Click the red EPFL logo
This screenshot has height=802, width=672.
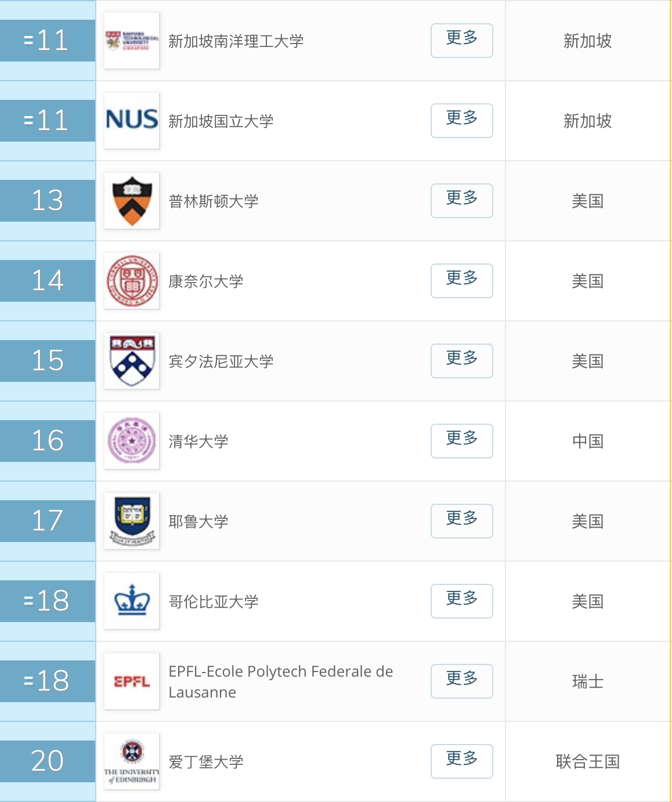[x=132, y=681]
